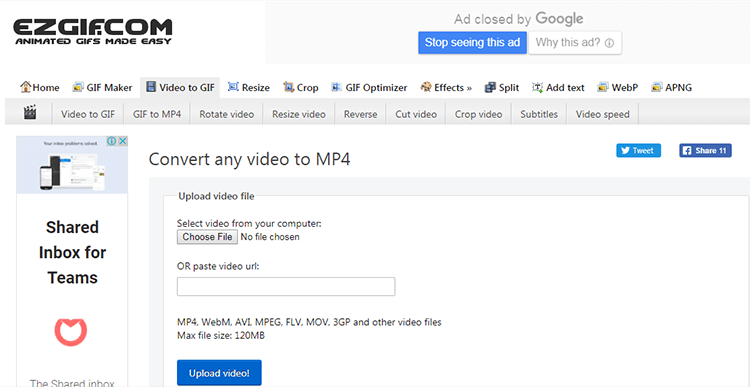Click the Convert any video to MP4 heading
This screenshot has width=750, height=387.
(250, 159)
